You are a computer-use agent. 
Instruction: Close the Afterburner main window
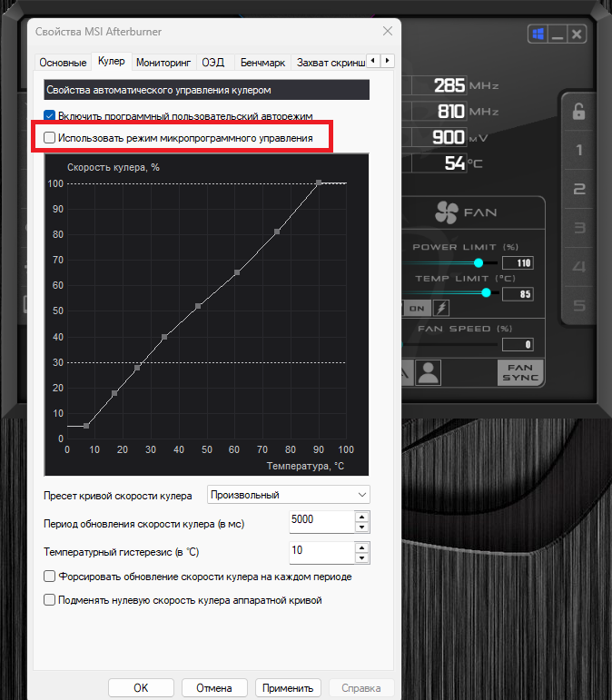coord(577,35)
